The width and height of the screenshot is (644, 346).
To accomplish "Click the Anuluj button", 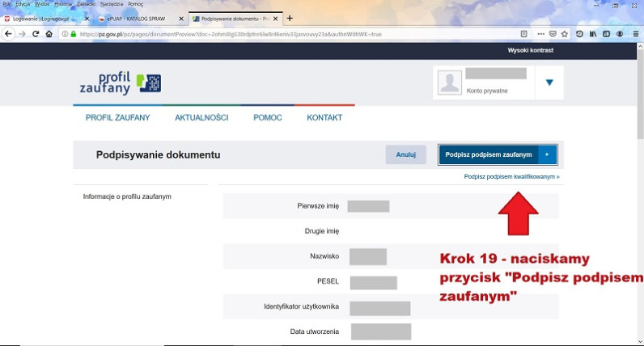I will 405,154.
